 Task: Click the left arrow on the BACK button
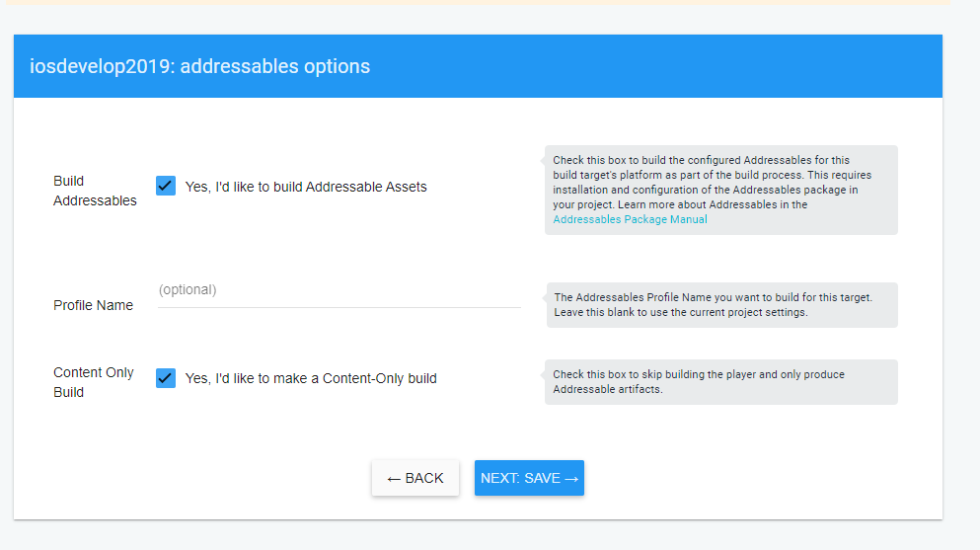click(x=394, y=479)
